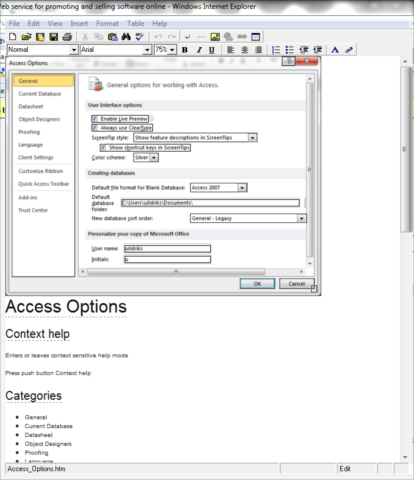Open the View menu

(x=55, y=24)
